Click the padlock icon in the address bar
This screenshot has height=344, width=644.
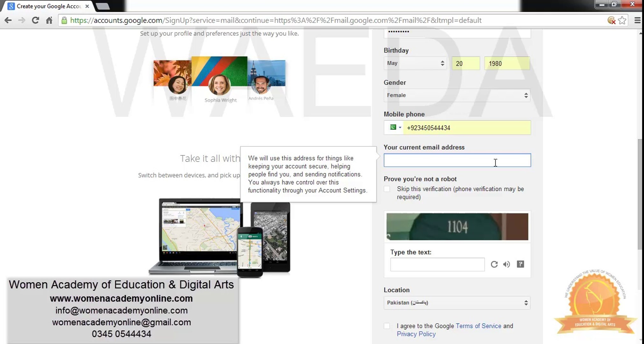65,20
